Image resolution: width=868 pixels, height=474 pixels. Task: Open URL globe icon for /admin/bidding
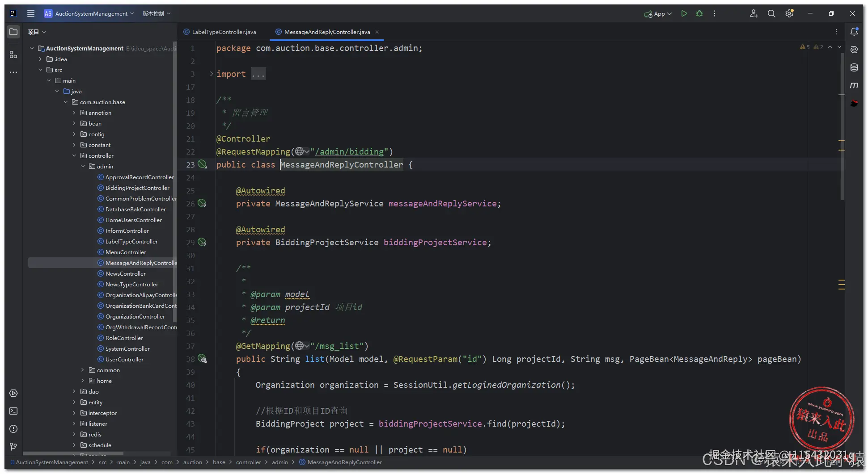click(302, 151)
